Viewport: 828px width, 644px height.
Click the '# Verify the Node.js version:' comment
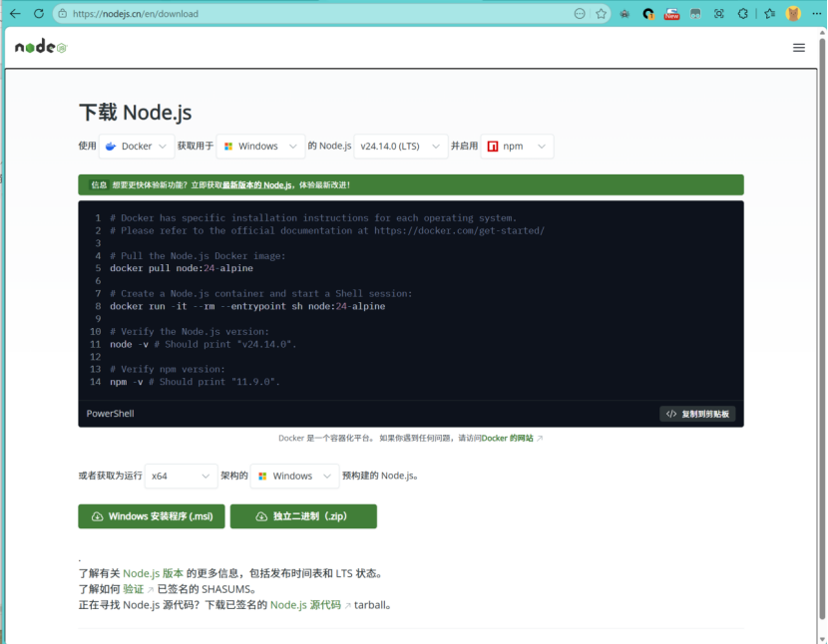[x=190, y=332]
